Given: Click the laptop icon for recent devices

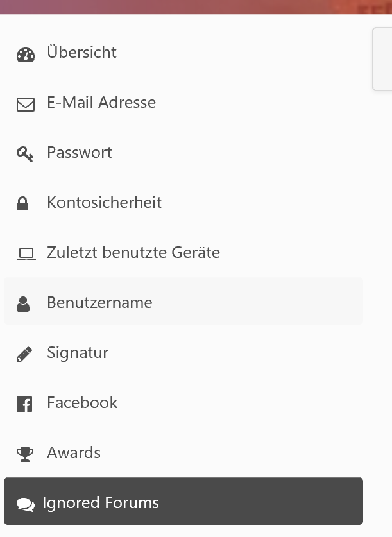Looking at the screenshot, I should pyautogui.click(x=26, y=254).
